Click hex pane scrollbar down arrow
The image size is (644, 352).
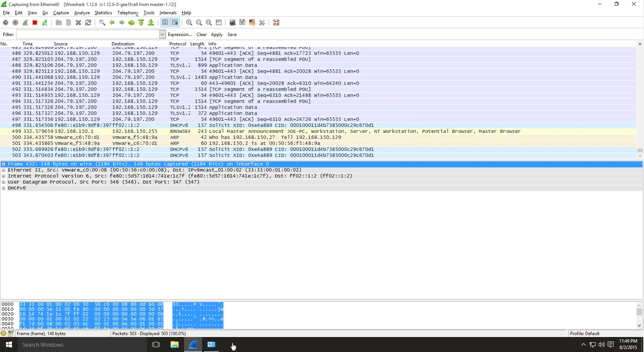tap(640, 326)
